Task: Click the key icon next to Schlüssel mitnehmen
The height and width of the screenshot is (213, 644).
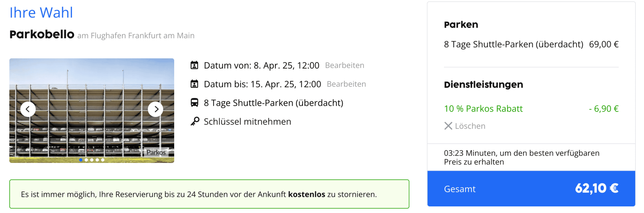Action: coord(195,121)
